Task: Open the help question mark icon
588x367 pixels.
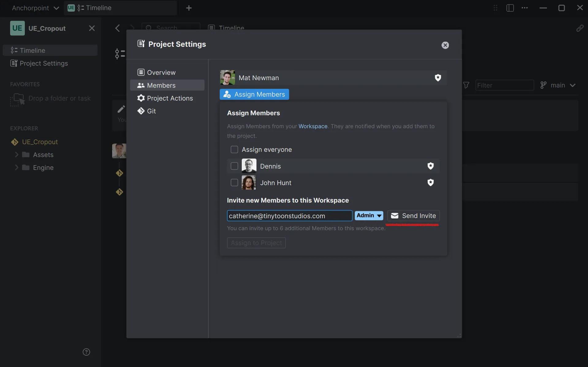Action: tap(86, 352)
